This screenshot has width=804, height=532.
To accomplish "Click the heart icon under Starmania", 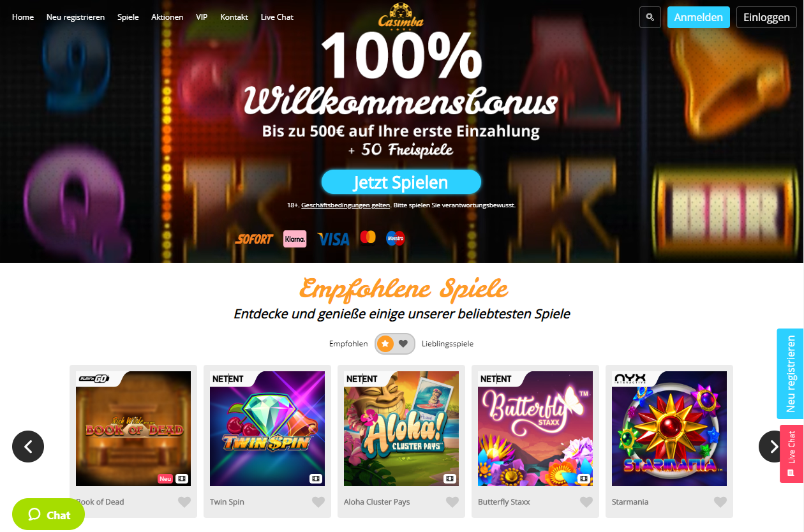I will (x=720, y=502).
